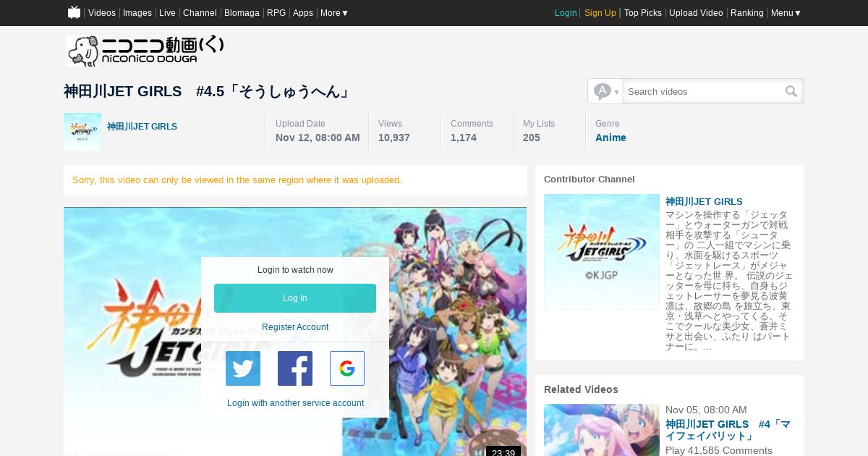Click the uploader avatar thumbnail
The image size is (868, 456).
(x=82, y=132)
